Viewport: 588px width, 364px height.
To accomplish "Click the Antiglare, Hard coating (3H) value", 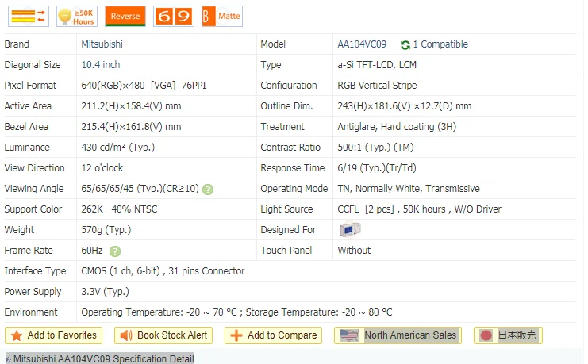I will (x=397, y=127).
